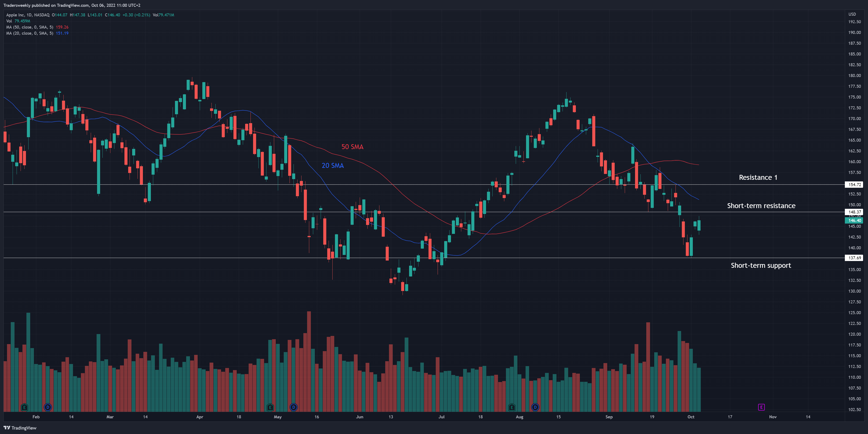Screen dimensions: 868x434
Task: Click the TradingView logo at bottom
Action: [20, 428]
